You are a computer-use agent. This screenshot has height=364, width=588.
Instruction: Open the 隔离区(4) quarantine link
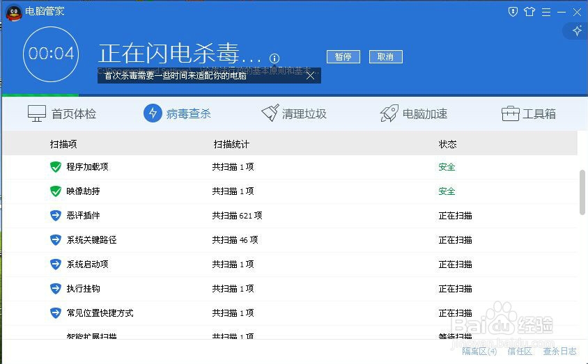click(x=479, y=351)
